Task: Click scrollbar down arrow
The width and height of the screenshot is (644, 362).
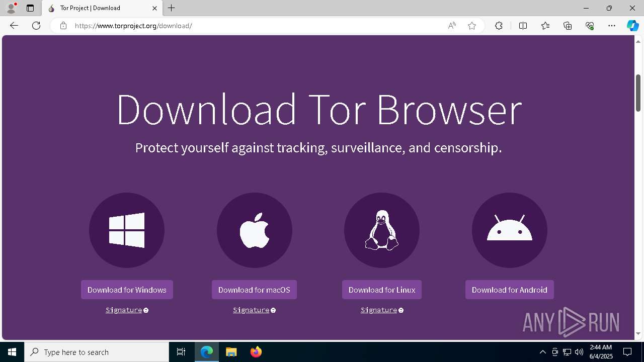Action: click(x=638, y=333)
